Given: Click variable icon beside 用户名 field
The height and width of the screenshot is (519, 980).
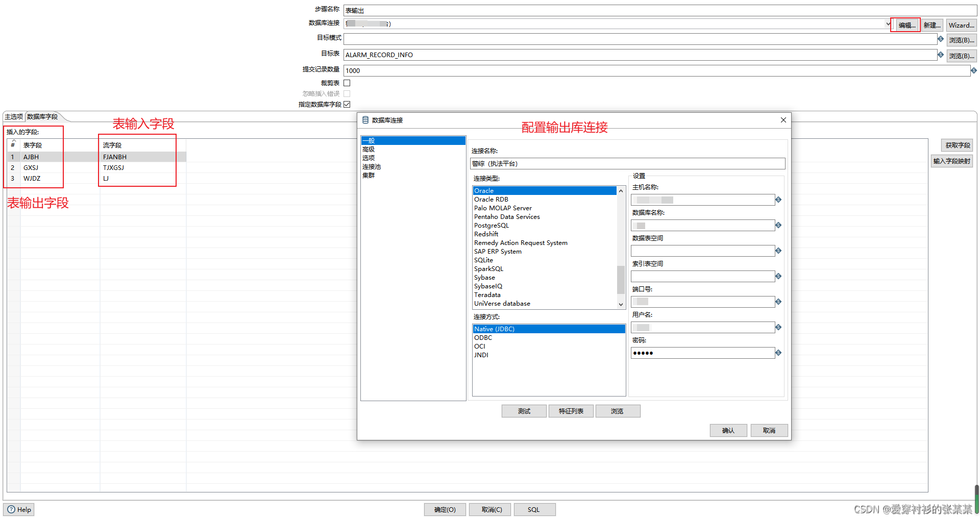Looking at the screenshot, I should click(x=778, y=327).
